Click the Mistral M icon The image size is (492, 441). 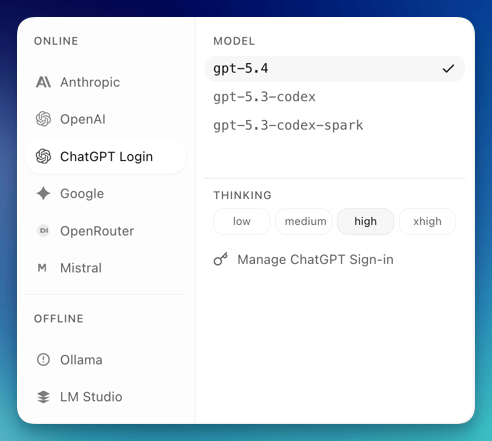[x=42, y=268]
